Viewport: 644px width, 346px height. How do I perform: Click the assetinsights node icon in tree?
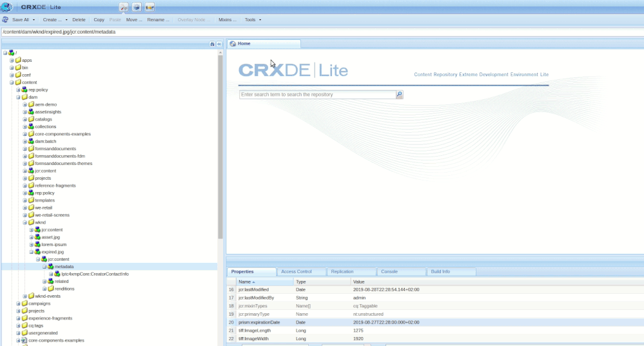(x=31, y=111)
